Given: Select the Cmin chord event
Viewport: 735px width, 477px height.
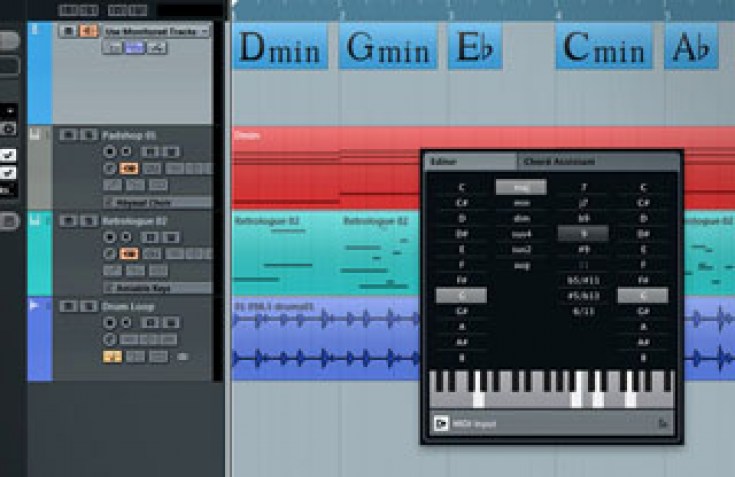Looking at the screenshot, I should 604,47.
